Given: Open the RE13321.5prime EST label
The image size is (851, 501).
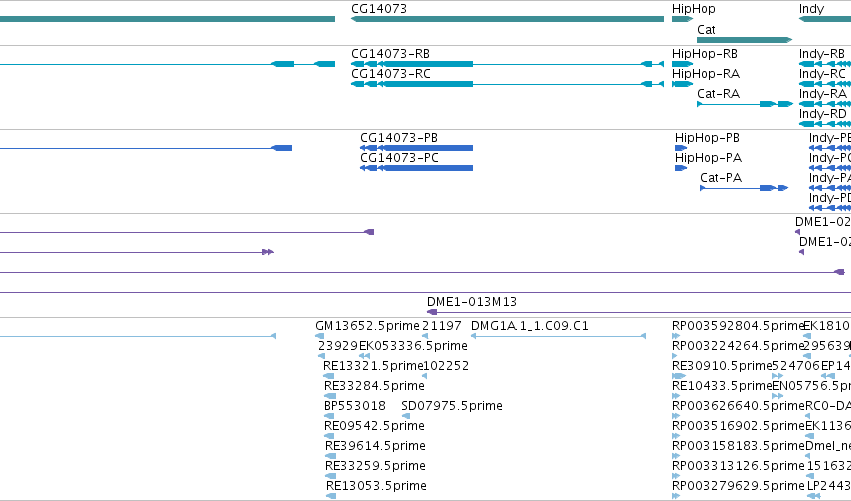Looking at the screenshot, I should pos(373,366).
